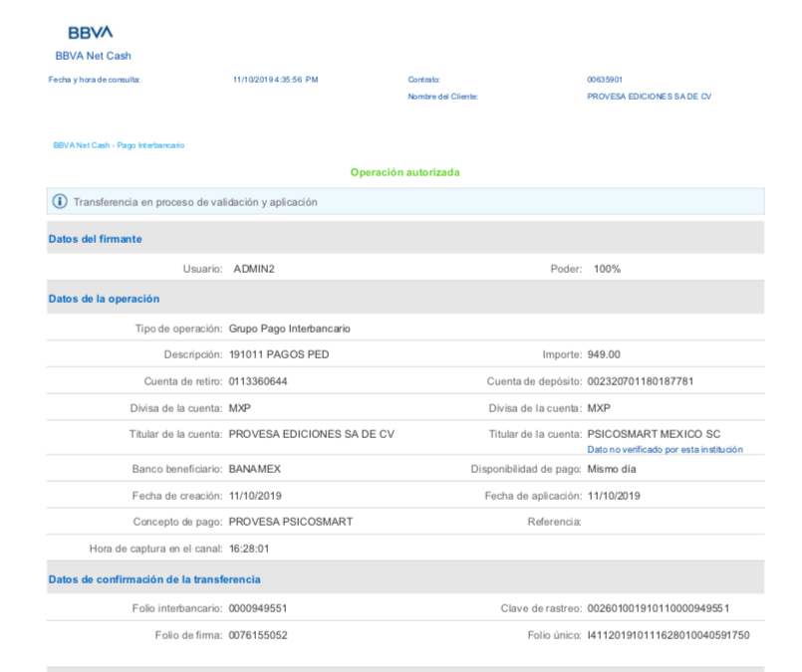
Task: Click the 'Banco beneficiario:' label
Action: point(177,469)
